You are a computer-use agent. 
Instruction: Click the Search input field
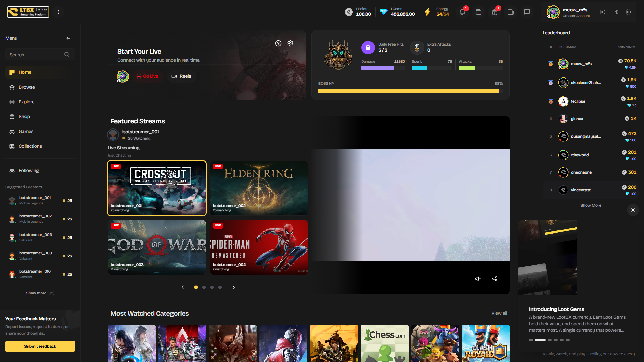click(40, 55)
